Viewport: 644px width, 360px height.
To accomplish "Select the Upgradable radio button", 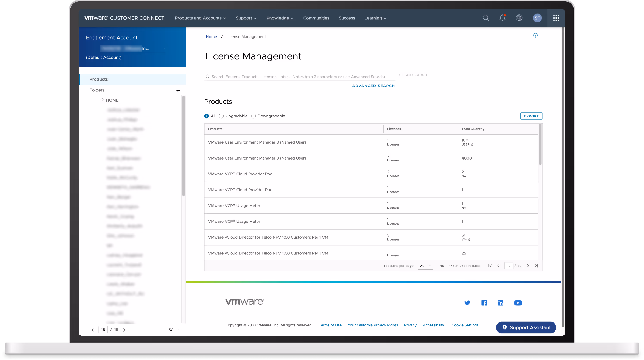I will point(221,116).
